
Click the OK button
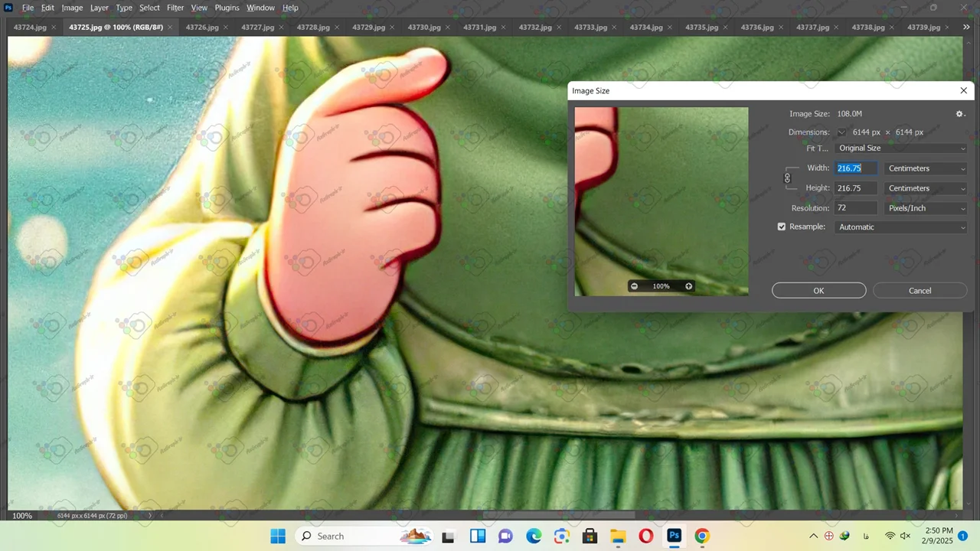click(818, 291)
